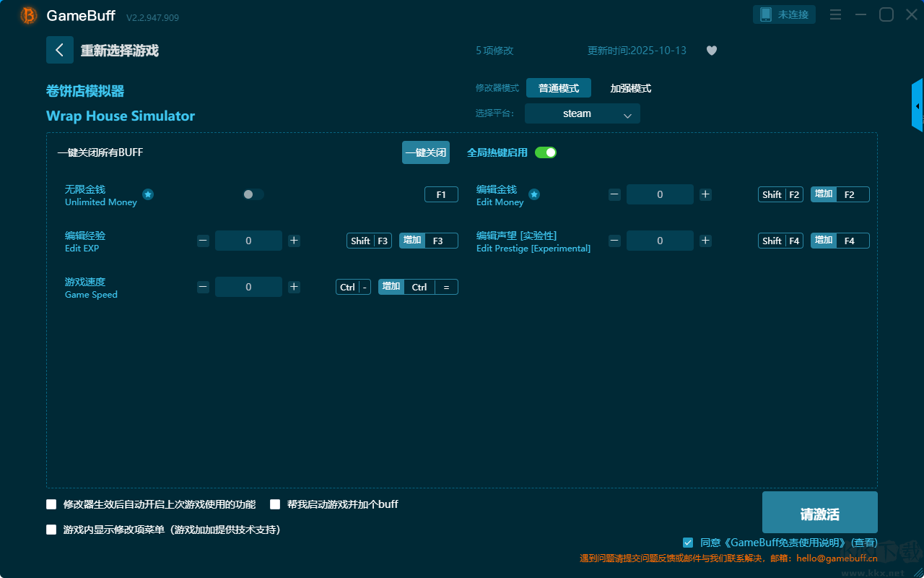Open the disclaimer (查看) link

coord(864,543)
